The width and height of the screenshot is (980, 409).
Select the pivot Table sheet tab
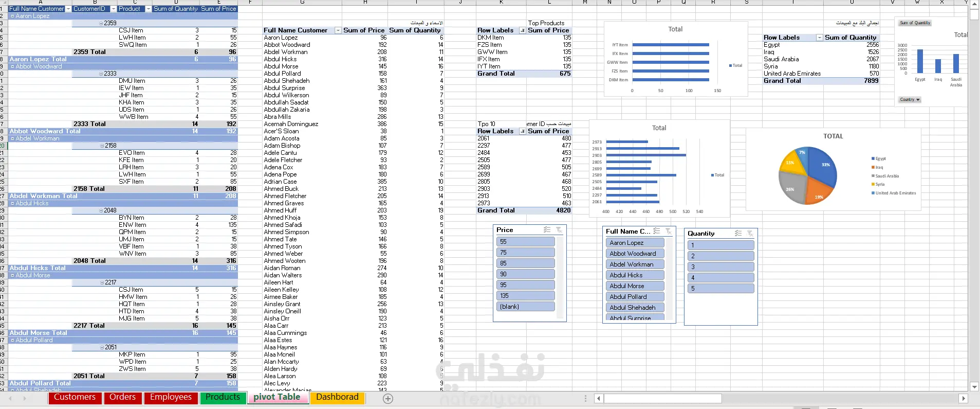(x=277, y=398)
